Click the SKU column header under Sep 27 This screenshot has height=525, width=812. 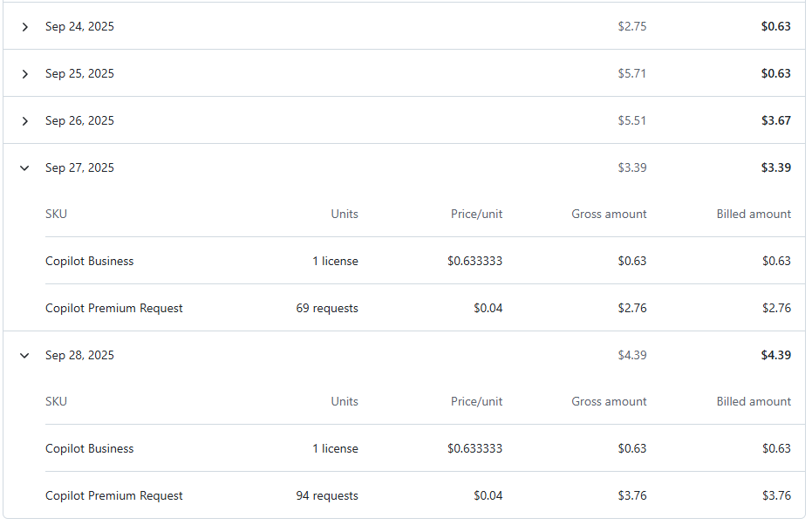tap(56, 215)
